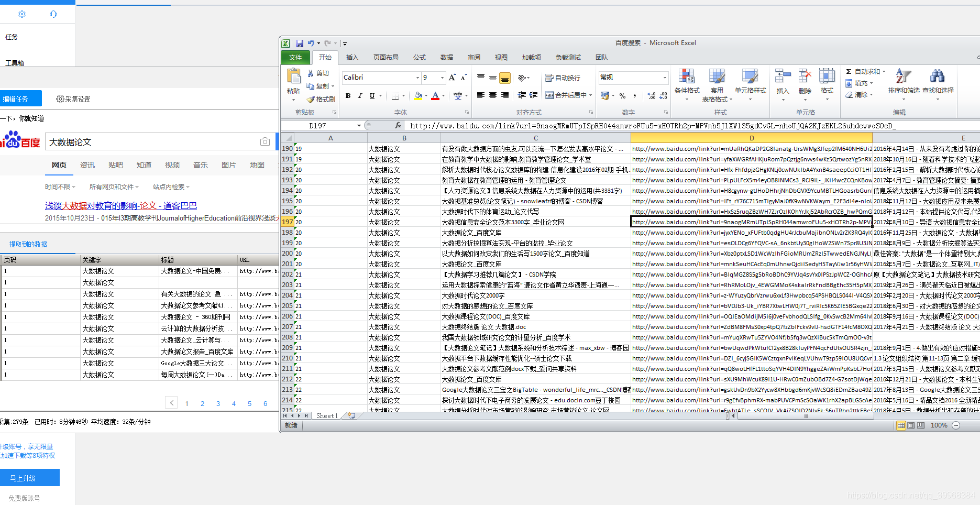Go to results page 3 in pagination
980x505 pixels.
point(218,403)
